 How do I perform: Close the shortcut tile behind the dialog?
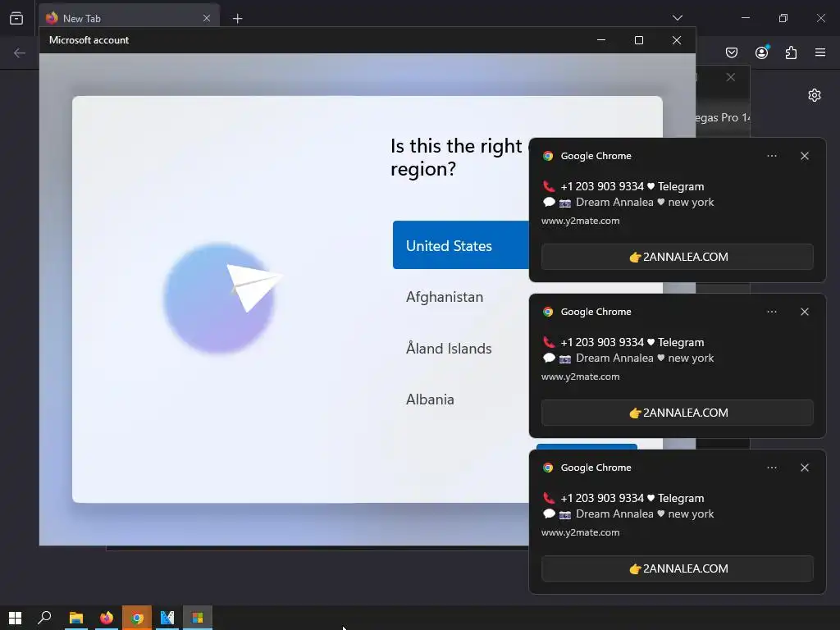(731, 77)
